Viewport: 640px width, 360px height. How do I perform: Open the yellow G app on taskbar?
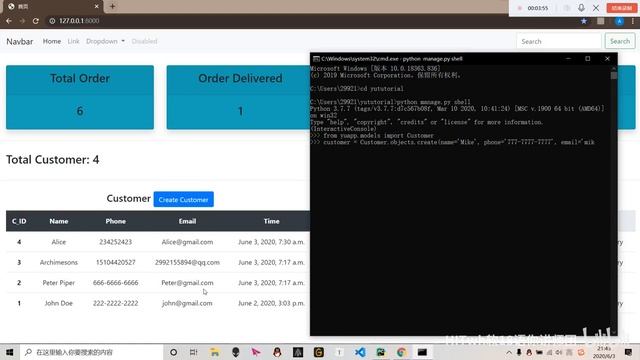pos(319,352)
